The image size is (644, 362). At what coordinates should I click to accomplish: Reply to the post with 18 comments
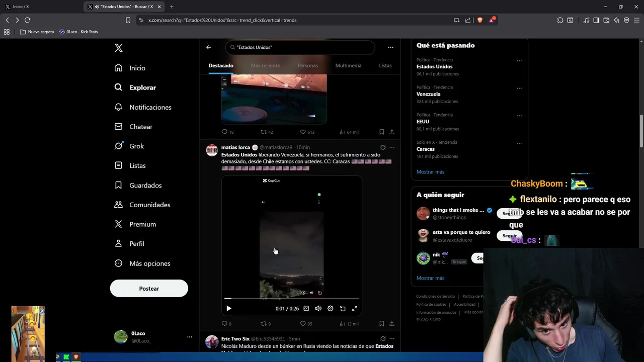pyautogui.click(x=227, y=132)
